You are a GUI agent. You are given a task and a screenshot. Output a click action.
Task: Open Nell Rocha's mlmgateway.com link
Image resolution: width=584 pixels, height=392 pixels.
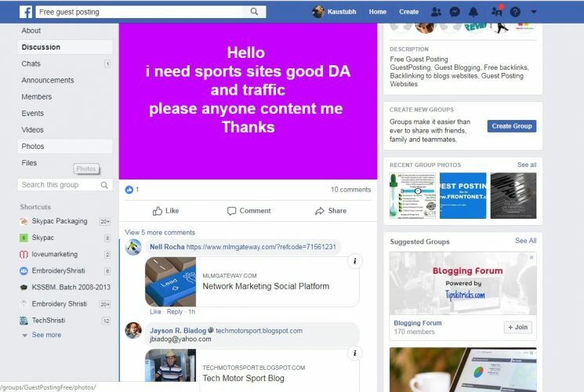pyautogui.click(x=261, y=247)
